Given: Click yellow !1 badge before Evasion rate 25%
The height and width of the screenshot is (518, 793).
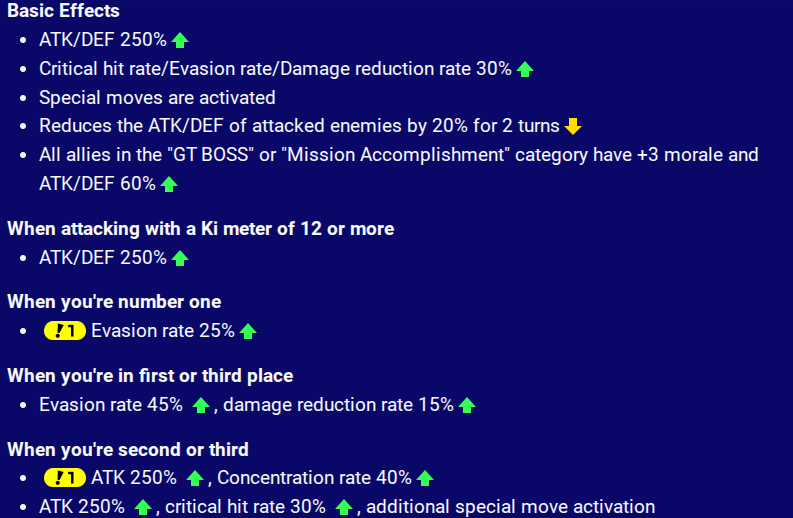Looking at the screenshot, I should pos(65,331).
